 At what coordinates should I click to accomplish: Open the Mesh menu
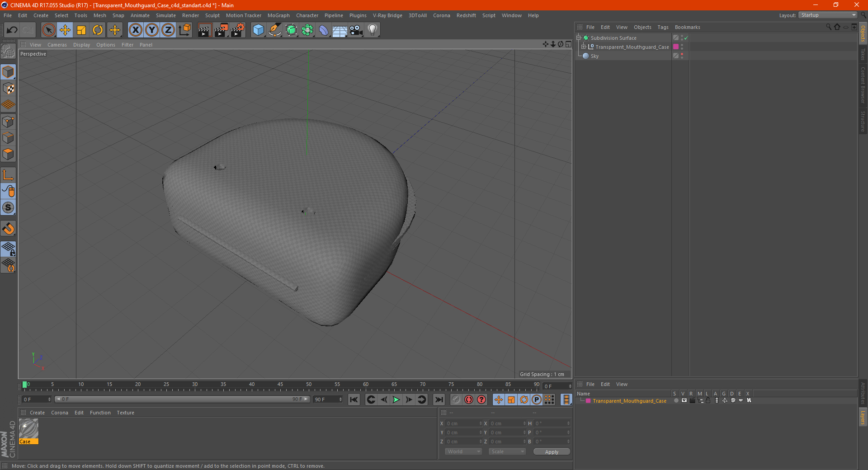point(100,15)
